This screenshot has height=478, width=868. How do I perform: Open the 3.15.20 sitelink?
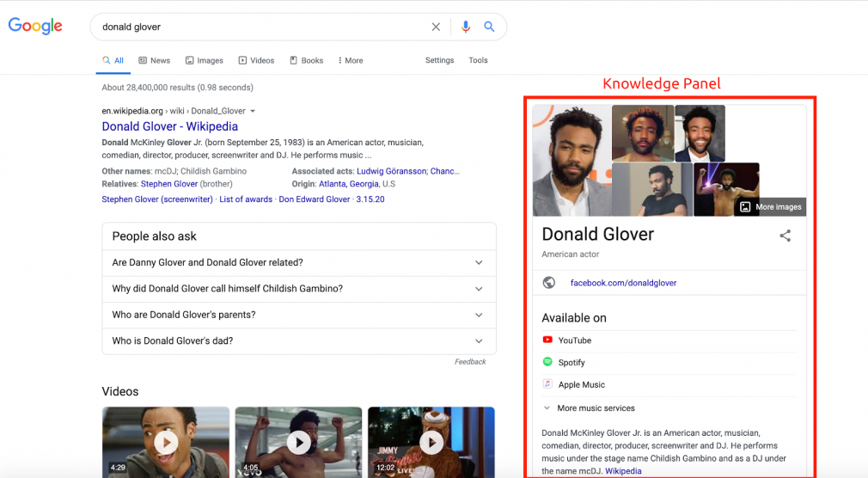coord(370,199)
